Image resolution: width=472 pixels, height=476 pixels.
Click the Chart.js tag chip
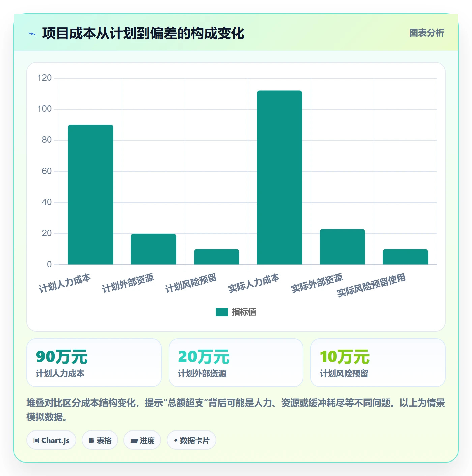[x=51, y=440]
